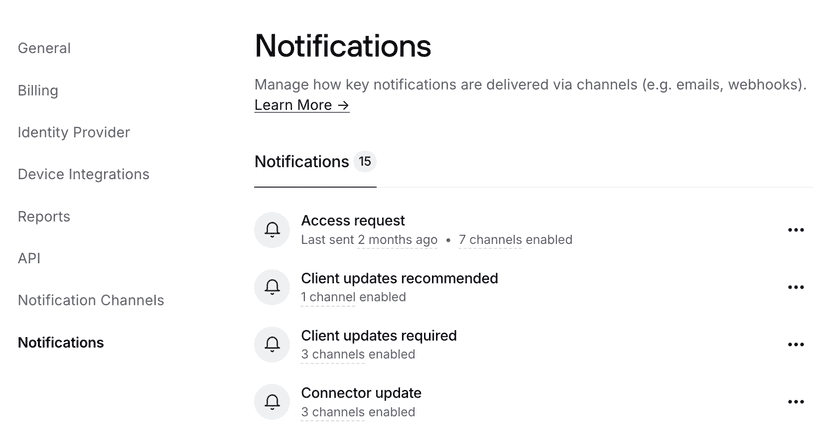840x437 pixels.
Task: Navigate to the Reports section
Action: coord(44,216)
